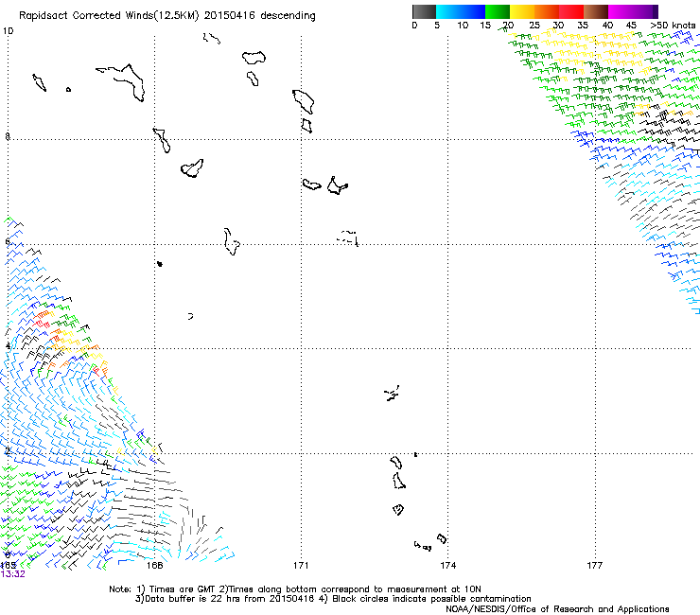Click the '>50 knots' legend label
700x615 pixels.
(673, 26)
